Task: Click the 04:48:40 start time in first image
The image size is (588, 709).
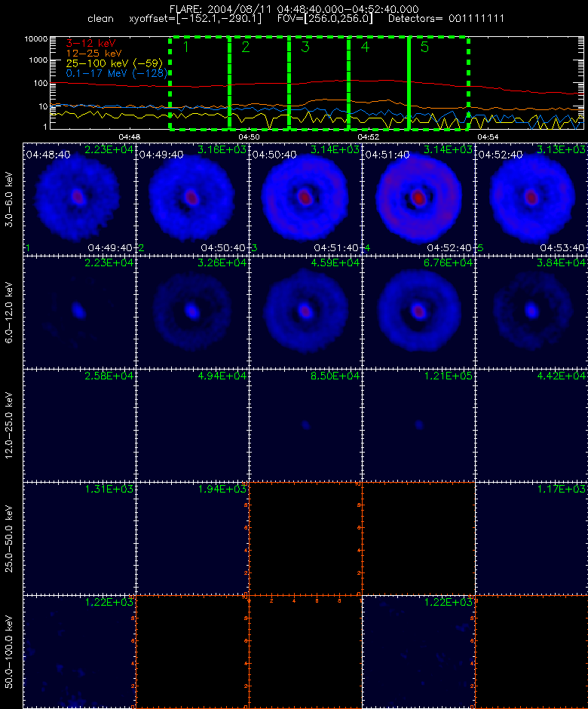Action: pyautogui.click(x=48, y=155)
